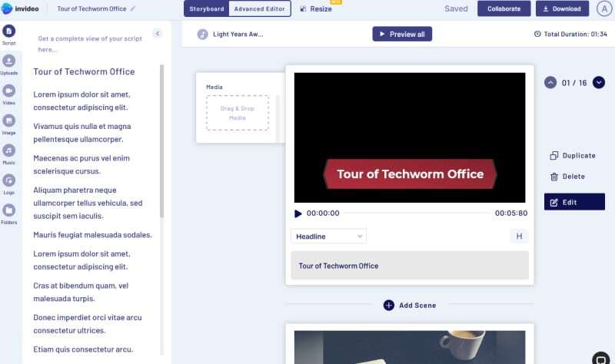Go to previous scene with up arrow

coord(550,83)
